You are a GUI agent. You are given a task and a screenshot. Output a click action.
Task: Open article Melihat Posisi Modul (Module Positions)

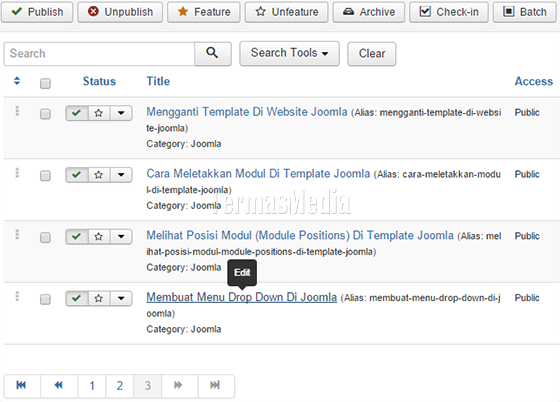(300, 235)
